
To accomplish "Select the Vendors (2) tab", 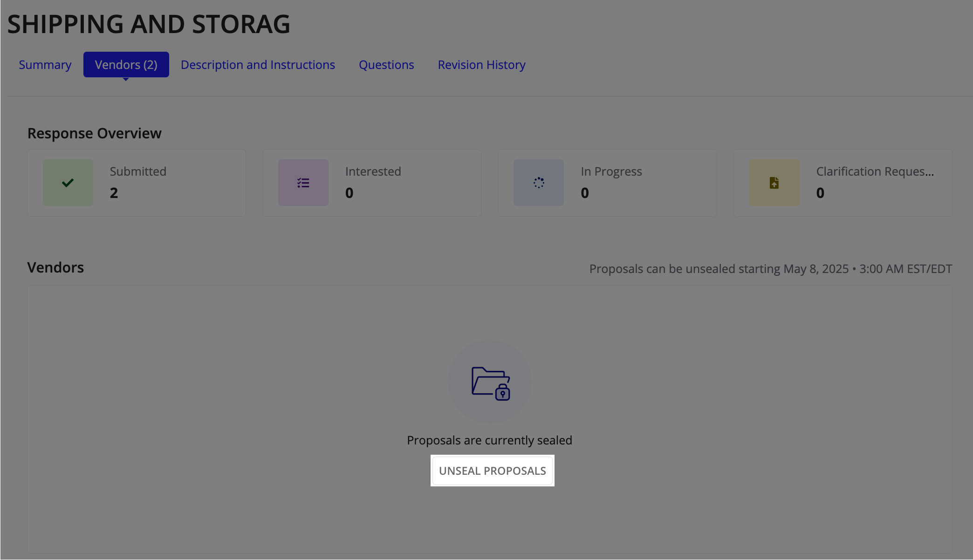I will click(x=126, y=65).
